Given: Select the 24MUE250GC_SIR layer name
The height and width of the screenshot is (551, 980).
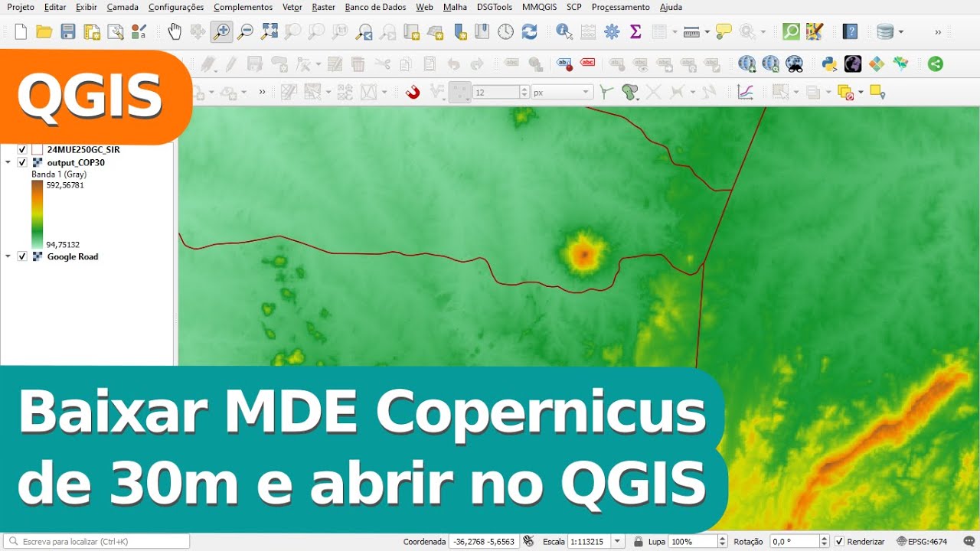Looking at the screenshot, I should point(83,149).
